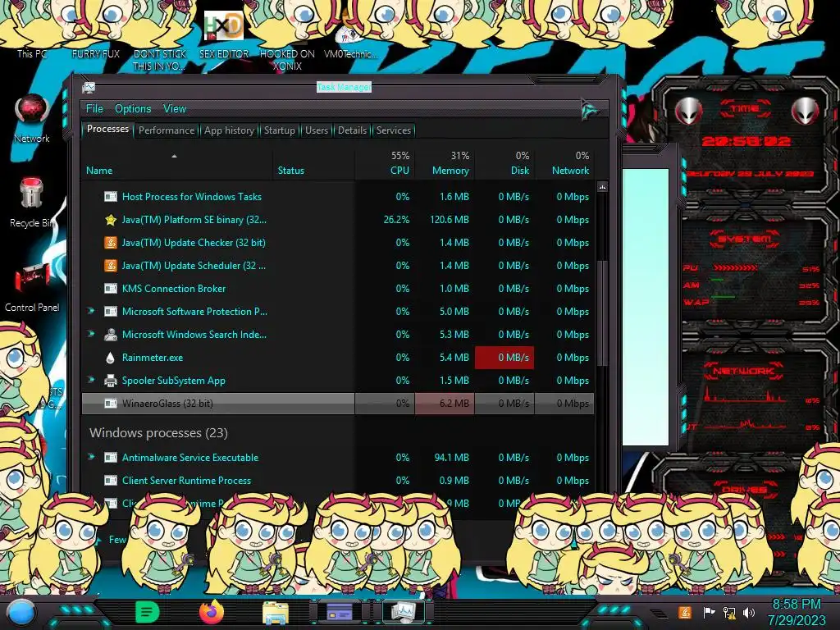Click the Spooler SubSystem App printer icon

[x=111, y=381]
